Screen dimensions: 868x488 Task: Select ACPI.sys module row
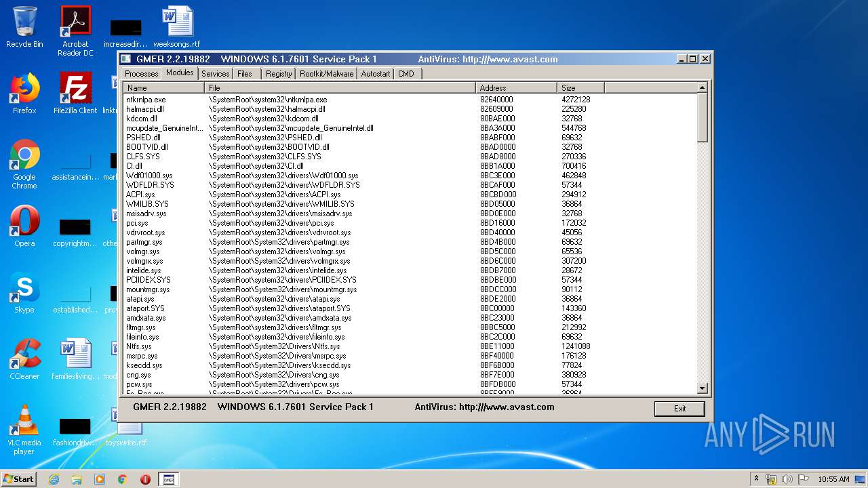click(x=411, y=195)
